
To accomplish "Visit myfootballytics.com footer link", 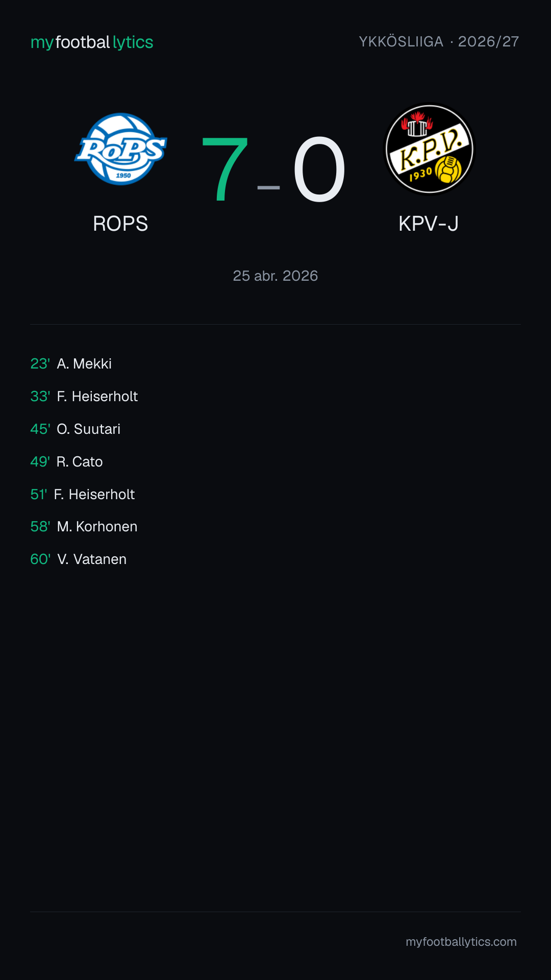I will 461,942.
